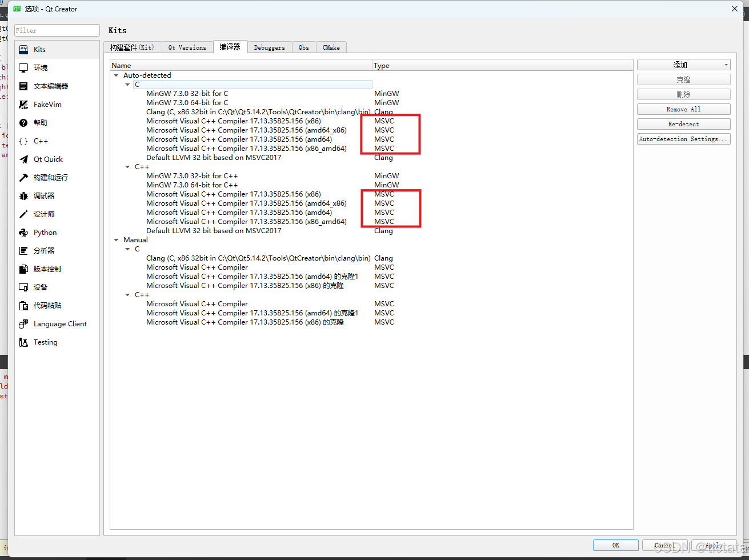Open the 添加 (Add) dropdown
Image resolution: width=749 pixels, height=560 pixels.
point(683,65)
